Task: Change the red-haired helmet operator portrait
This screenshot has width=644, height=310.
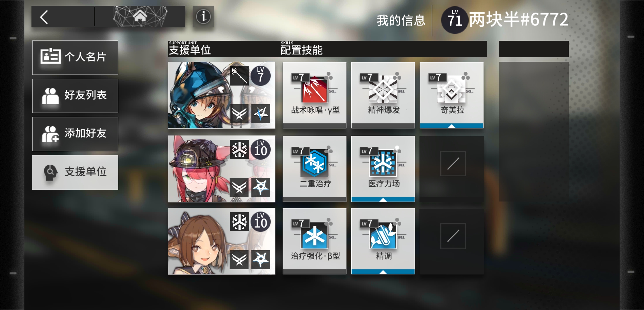Action: (222, 169)
